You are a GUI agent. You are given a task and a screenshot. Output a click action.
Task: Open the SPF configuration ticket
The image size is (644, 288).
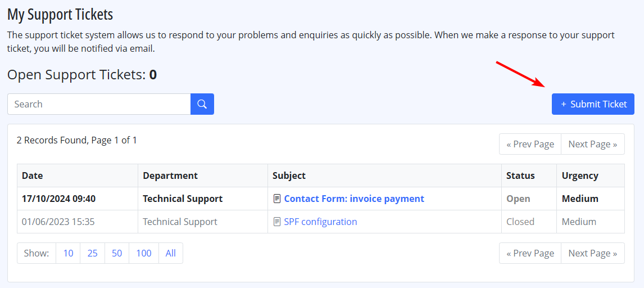pos(320,222)
